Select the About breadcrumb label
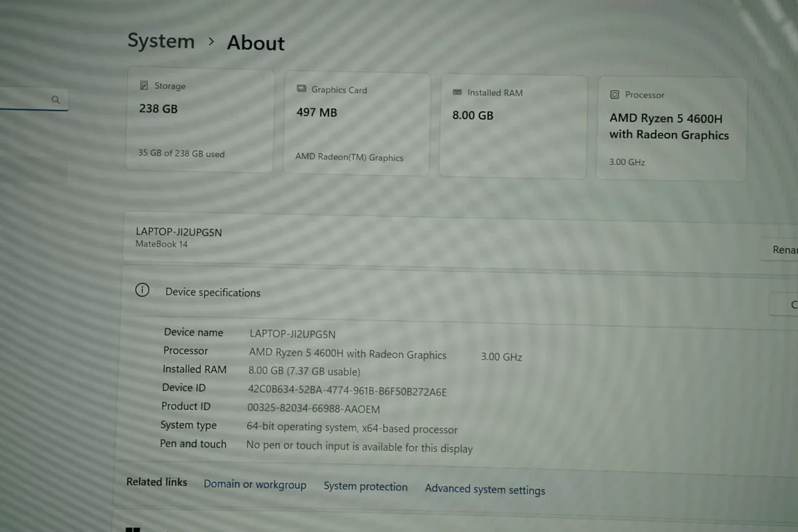Screen dimensions: 798x532 (x=255, y=43)
